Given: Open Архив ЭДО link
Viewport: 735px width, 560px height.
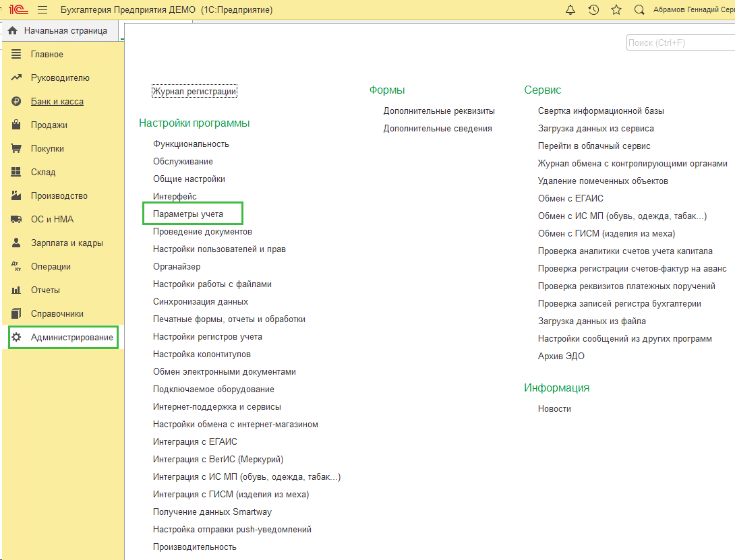Looking at the screenshot, I should pyautogui.click(x=561, y=356).
